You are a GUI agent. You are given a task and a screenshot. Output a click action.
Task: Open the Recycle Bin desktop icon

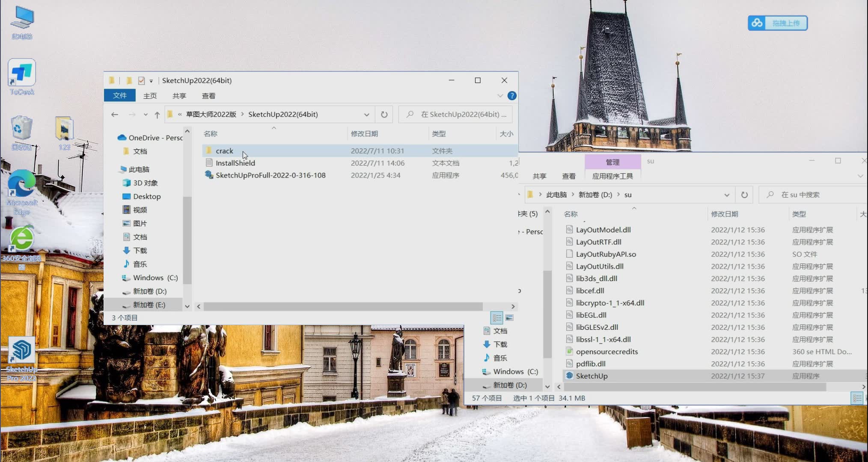tap(22, 133)
